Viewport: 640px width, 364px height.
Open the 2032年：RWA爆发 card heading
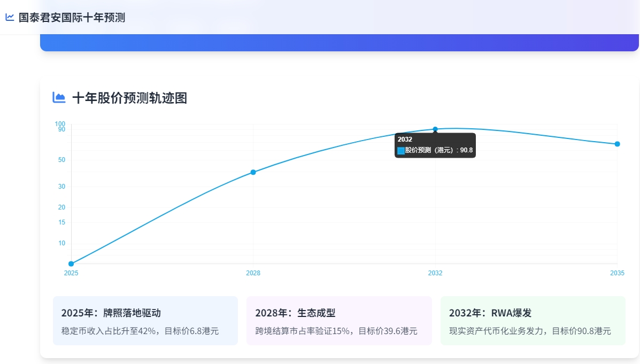tap(490, 313)
